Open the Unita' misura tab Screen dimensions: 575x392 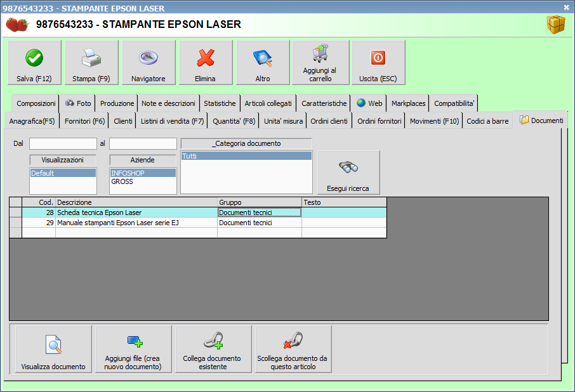pos(283,121)
